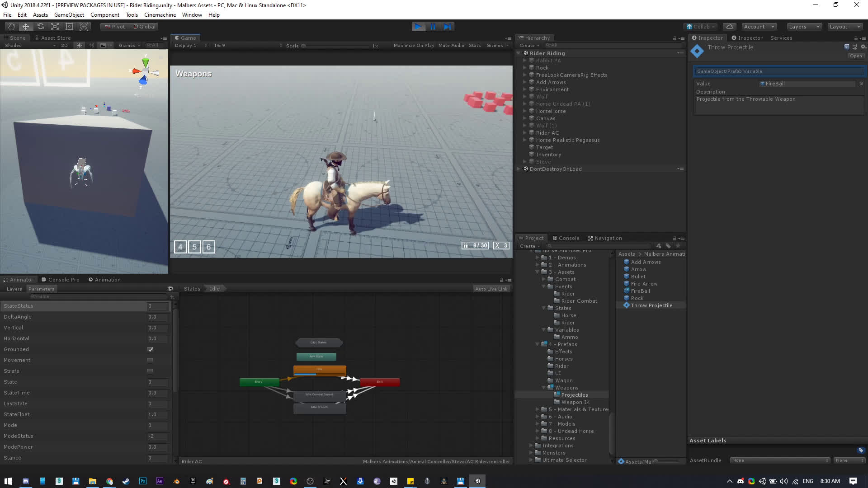868x488 pixels.
Task: Enable the Movement parameter checkbox
Action: 150,360
